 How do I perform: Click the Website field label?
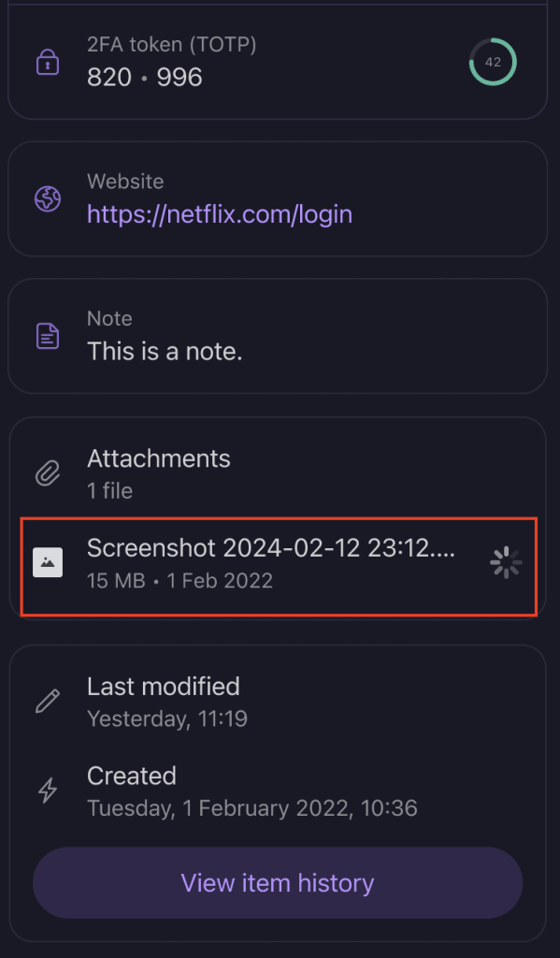click(125, 181)
